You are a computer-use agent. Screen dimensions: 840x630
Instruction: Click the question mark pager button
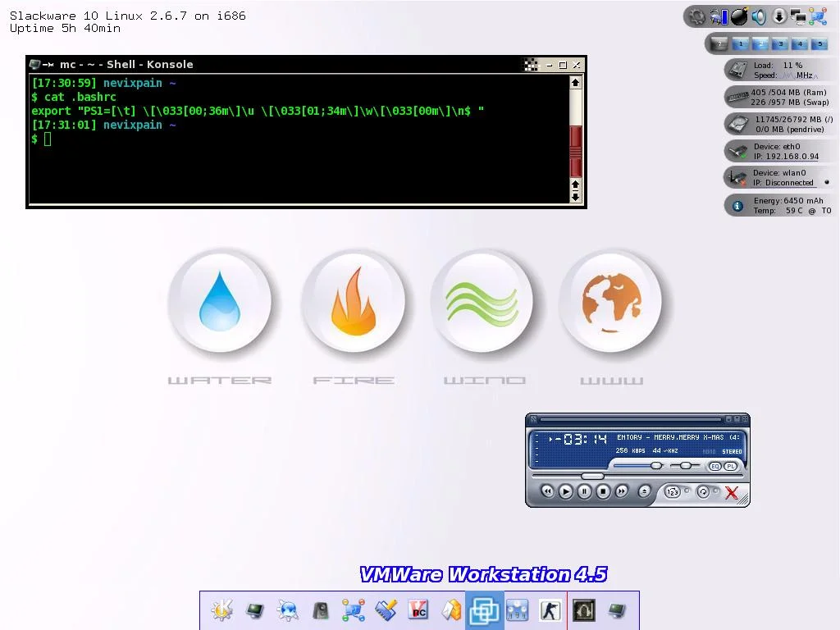[x=720, y=44]
